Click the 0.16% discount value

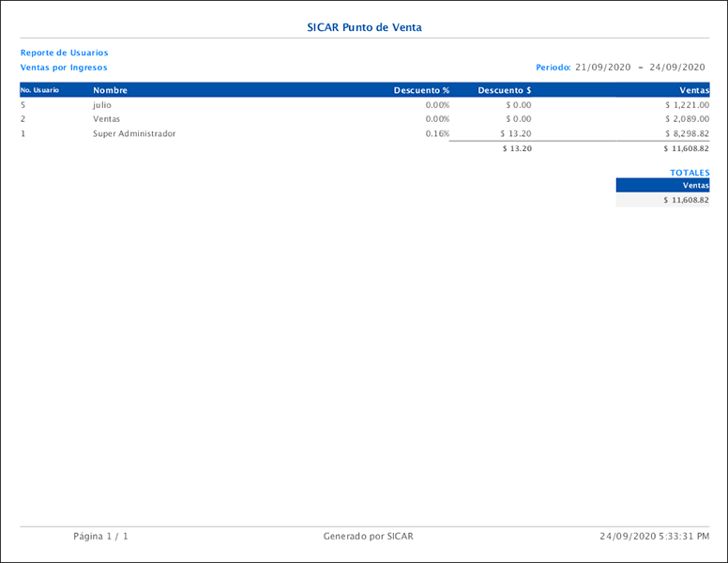[437, 133]
